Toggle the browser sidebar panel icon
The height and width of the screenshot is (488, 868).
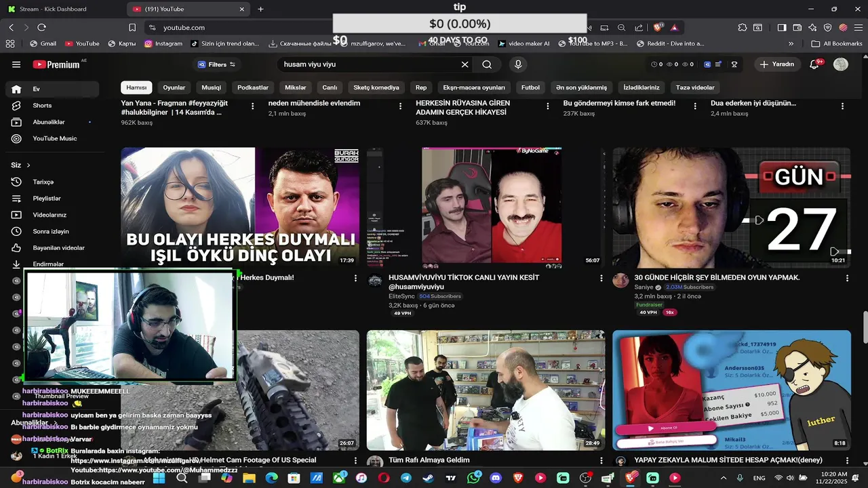point(782,27)
